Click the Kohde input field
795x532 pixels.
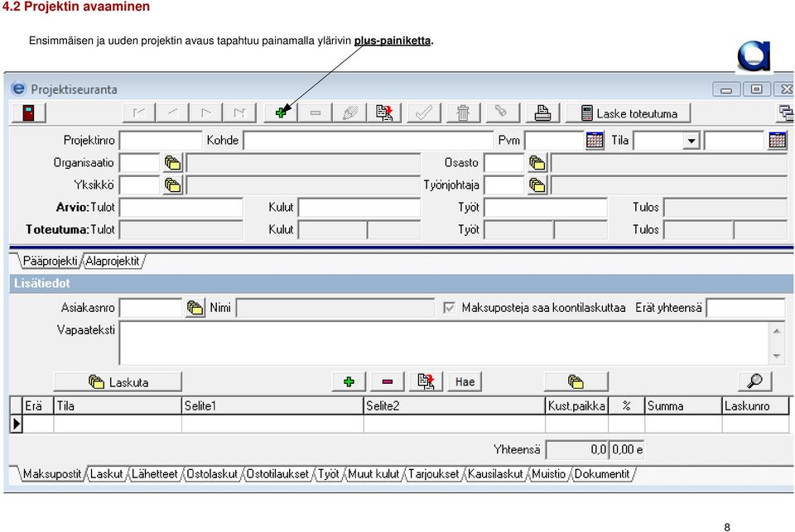(x=369, y=141)
